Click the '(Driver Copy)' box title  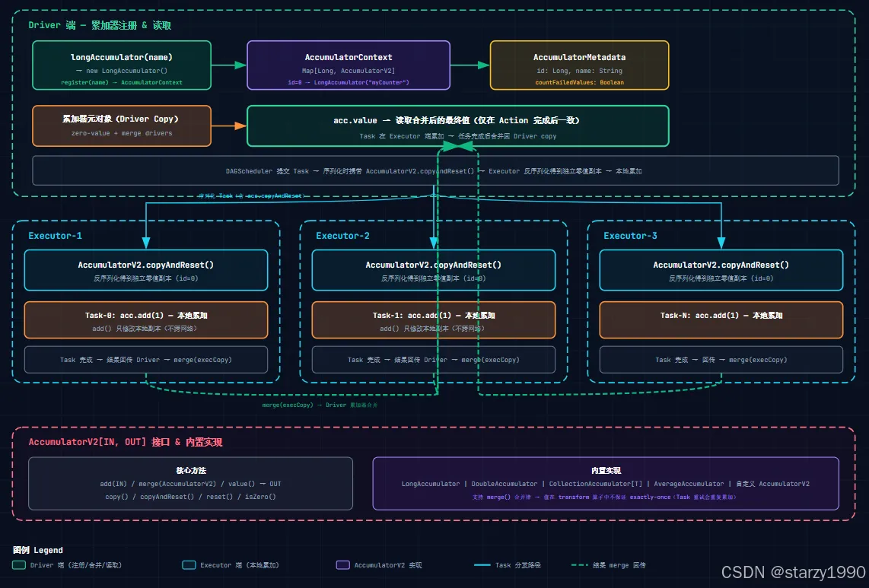tap(120, 119)
